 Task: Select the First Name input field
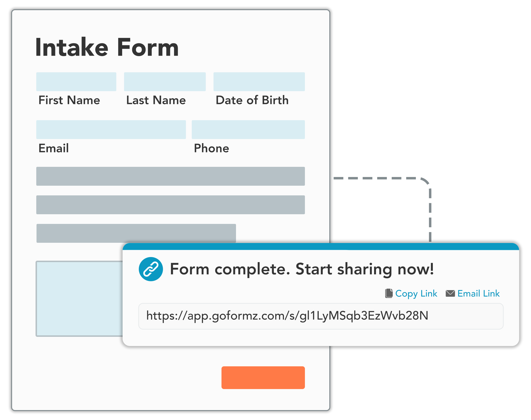click(76, 80)
